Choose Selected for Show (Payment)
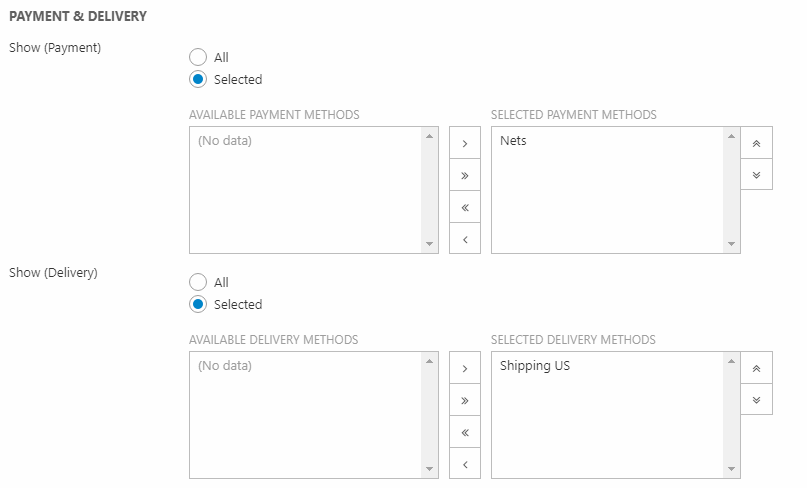This screenshot has width=807, height=488. (198, 80)
